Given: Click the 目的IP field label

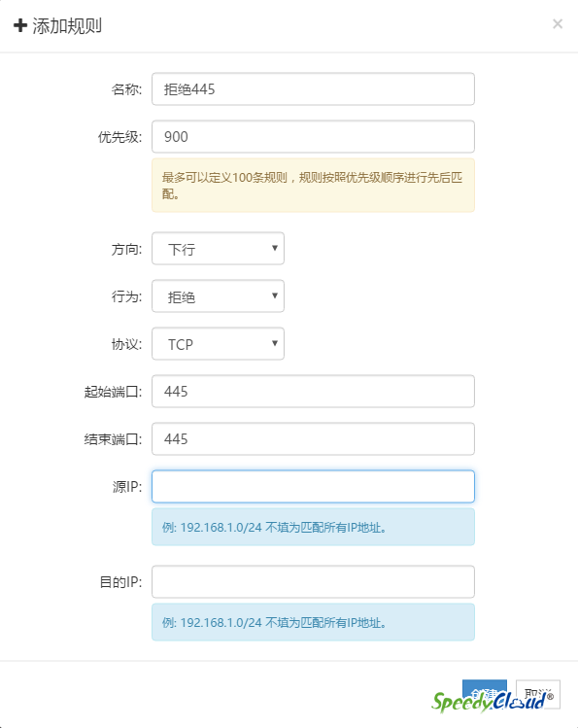Looking at the screenshot, I should [121, 582].
